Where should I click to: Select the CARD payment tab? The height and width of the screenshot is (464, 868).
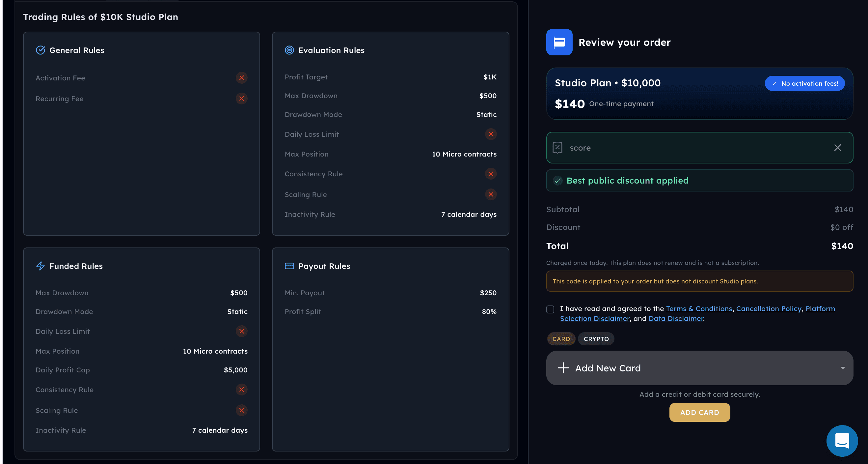561,339
